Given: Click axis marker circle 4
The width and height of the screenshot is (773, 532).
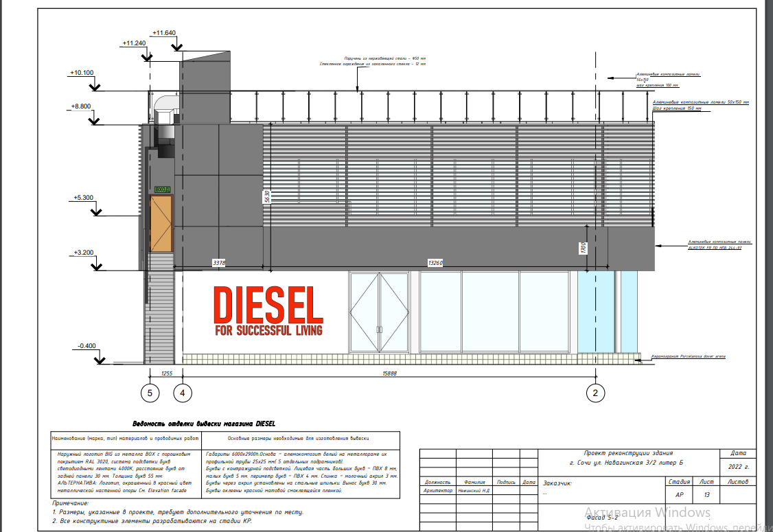Looking at the screenshot, I should (x=183, y=393).
